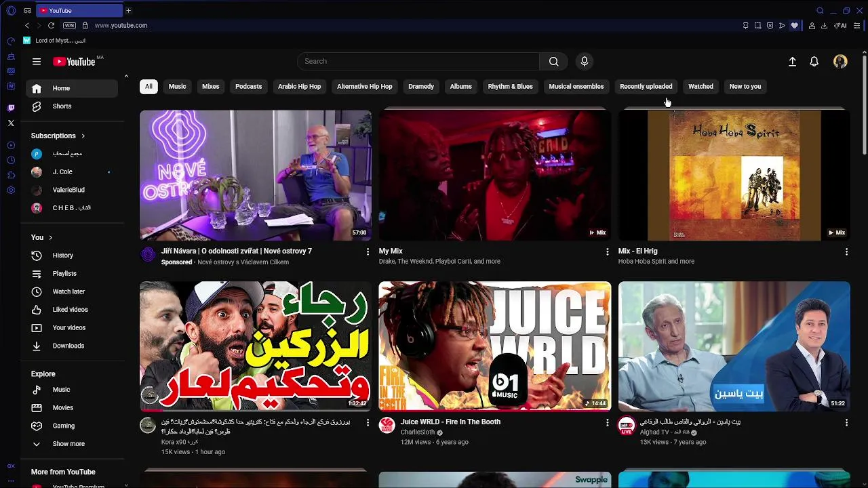Viewport: 868px width, 488px height.
Task: Play the Hoba Hoba Spirit mix thumbnail
Action: click(734, 176)
